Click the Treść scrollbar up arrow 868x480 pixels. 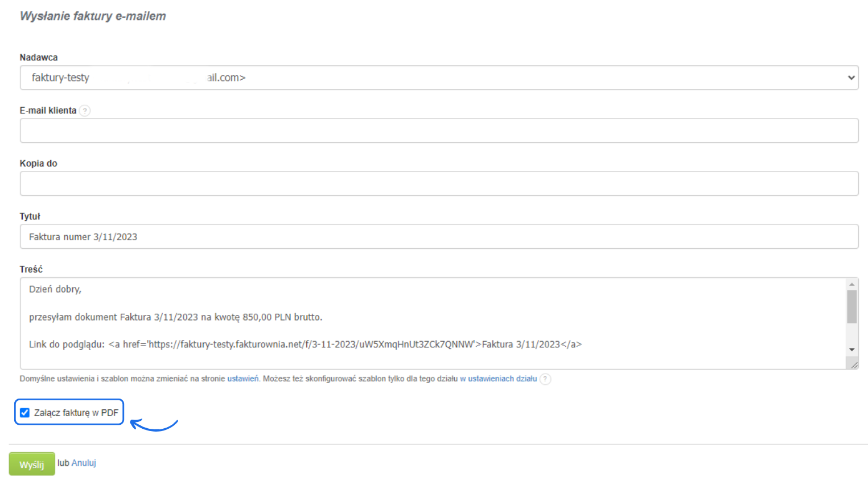(852, 284)
